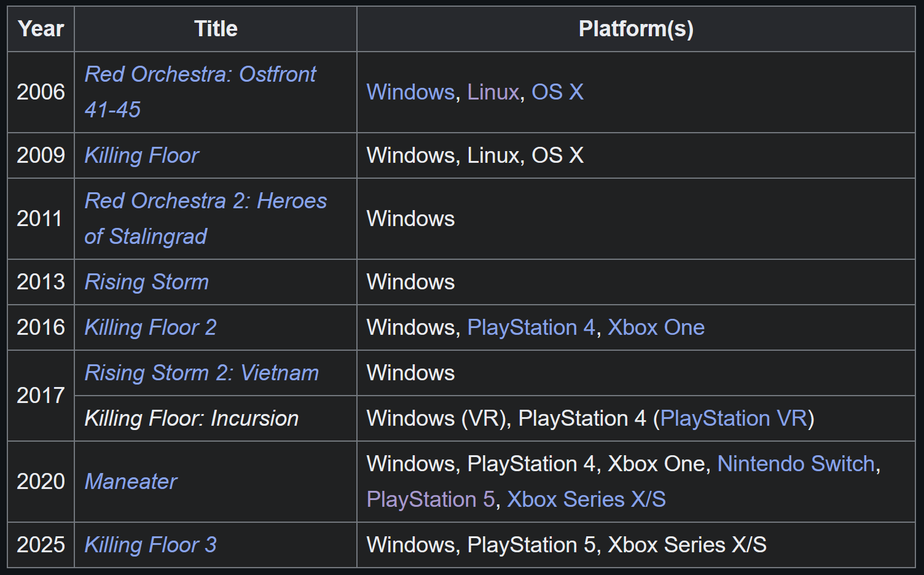Open the Xbox Series X/S link for Maneater
Image resolution: width=924 pixels, height=575 pixels.
(587, 499)
